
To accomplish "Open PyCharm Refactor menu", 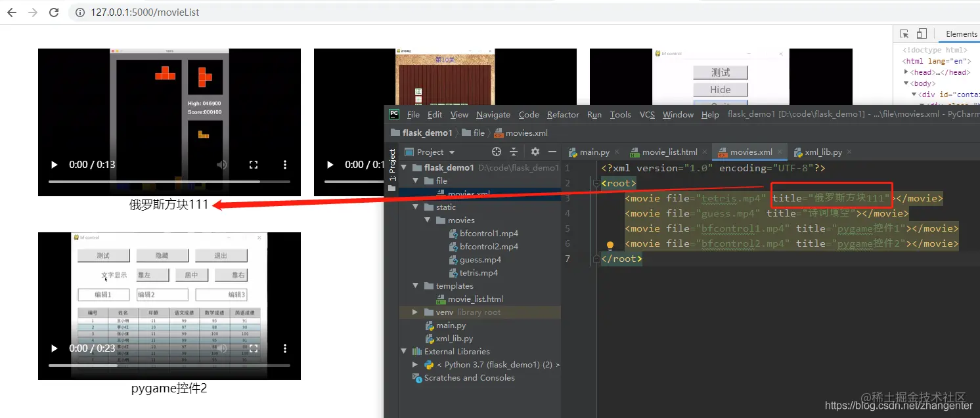I will click(x=563, y=114).
